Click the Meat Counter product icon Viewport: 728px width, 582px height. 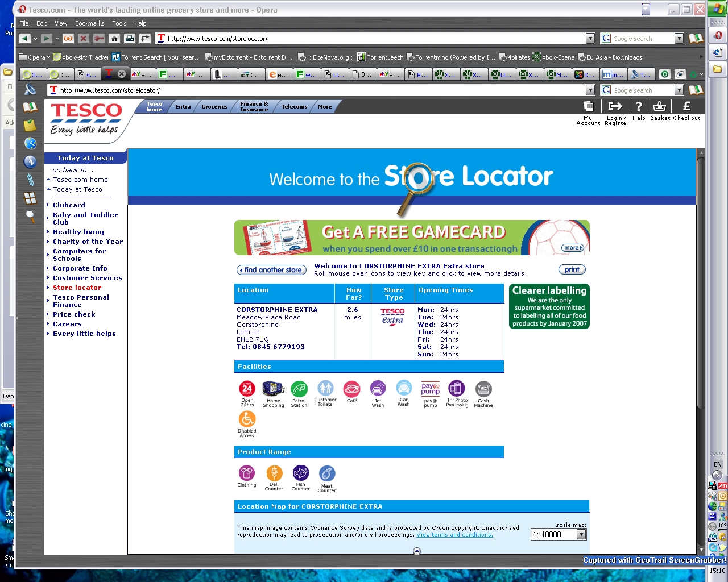[327, 473]
